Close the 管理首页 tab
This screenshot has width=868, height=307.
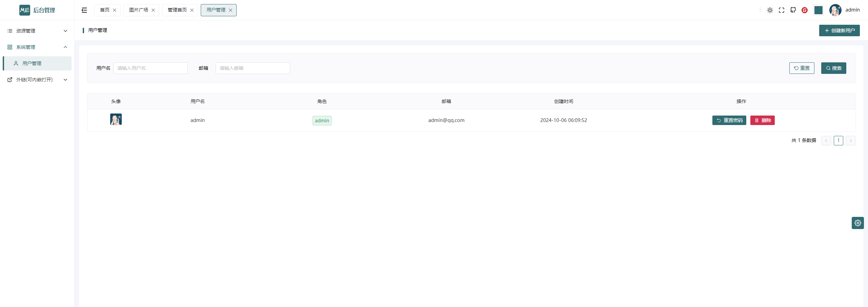coord(192,10)
